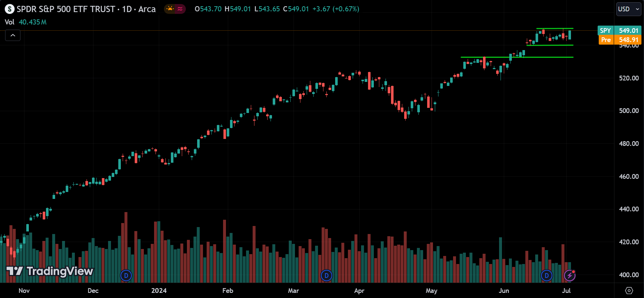Select the topmost green horizontal line near 549
This screenshot has height=298, width=644.
click(555, 28)
